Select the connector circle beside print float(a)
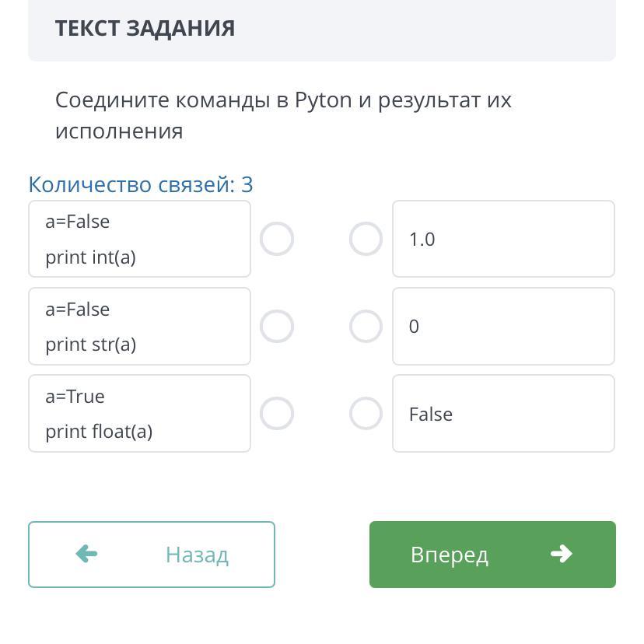 coord(277,414)
